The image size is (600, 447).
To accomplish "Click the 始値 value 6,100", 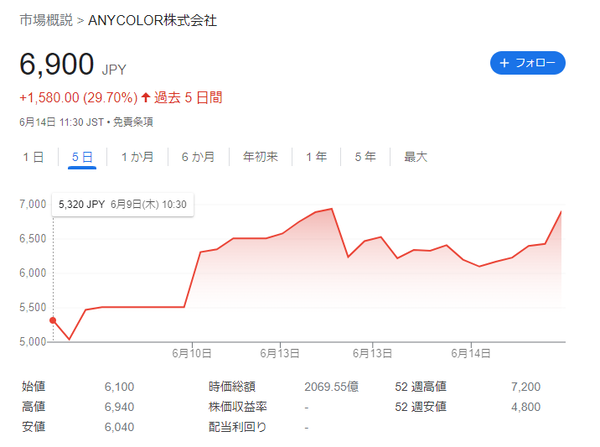I will click(119, 387).
